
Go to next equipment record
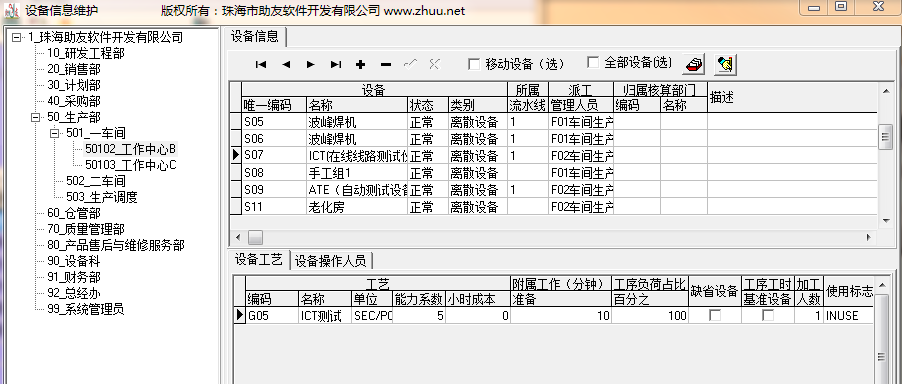tap(311, 64)
